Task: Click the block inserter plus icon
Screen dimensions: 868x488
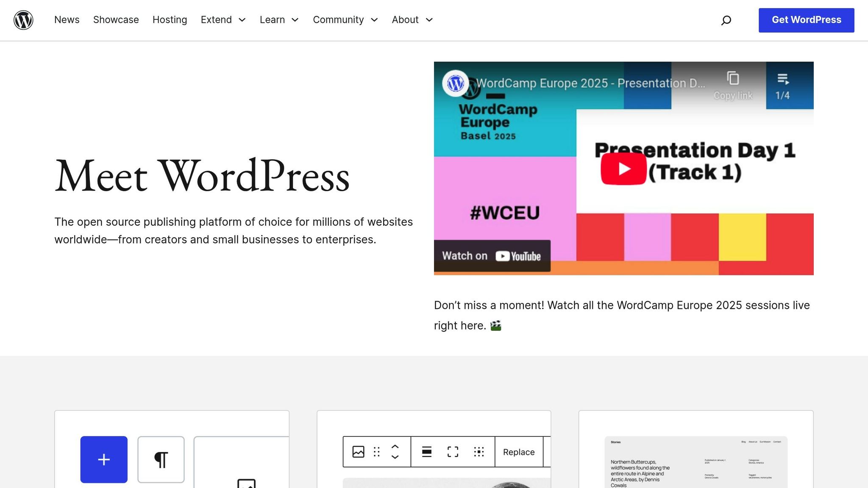Action: [103, 459]
